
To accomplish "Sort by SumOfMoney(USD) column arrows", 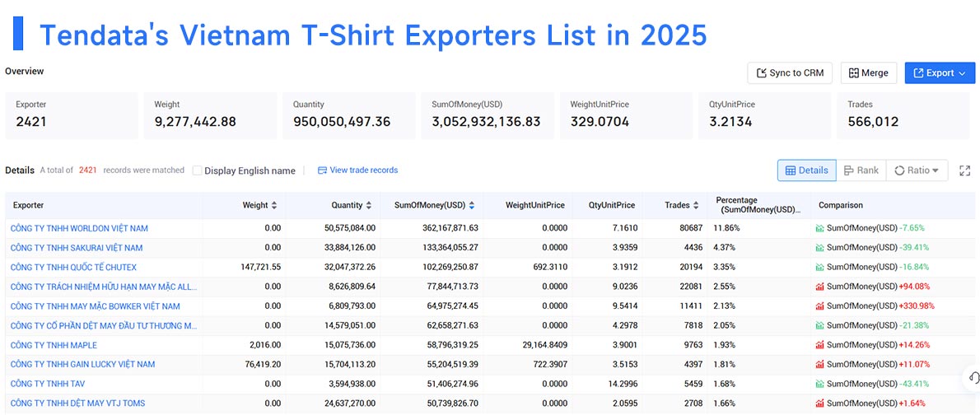I will [x=471, y=205].
